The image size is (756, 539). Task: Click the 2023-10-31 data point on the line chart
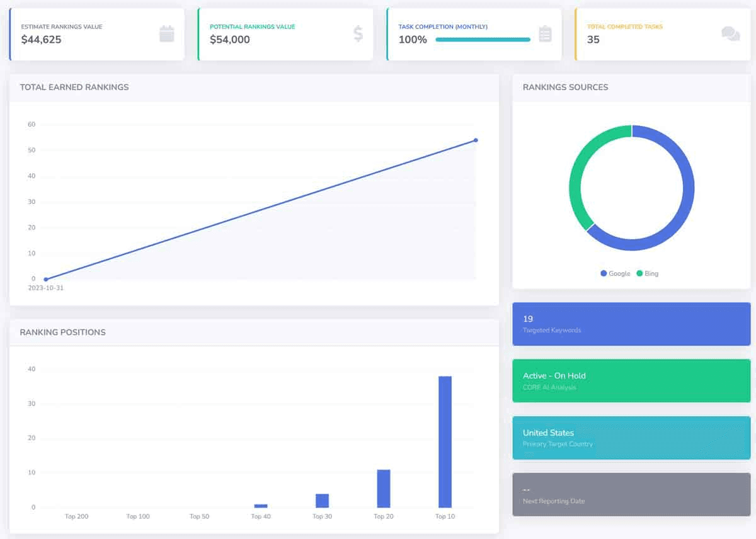coord(45,279)
